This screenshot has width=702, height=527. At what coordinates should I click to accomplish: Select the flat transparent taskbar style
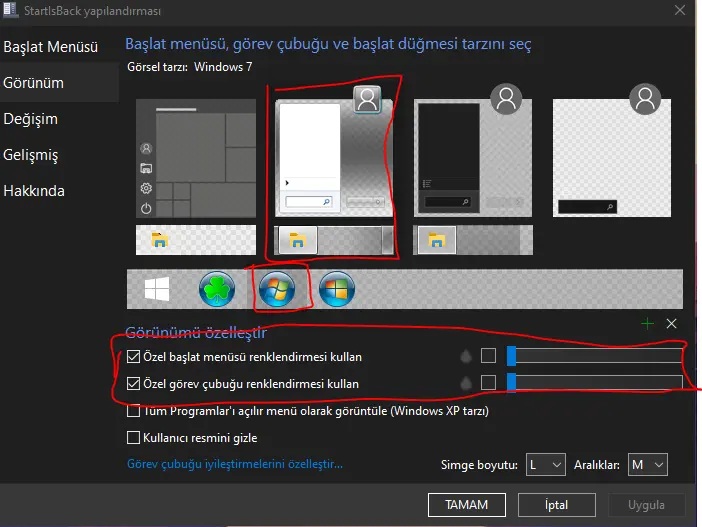pyautogui.click(x=196, y=240)
